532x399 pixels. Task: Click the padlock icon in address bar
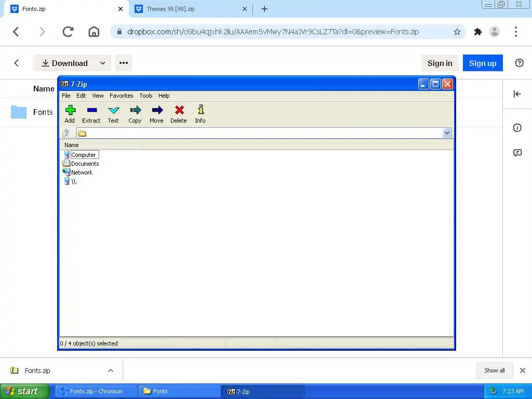pos(119,32)
